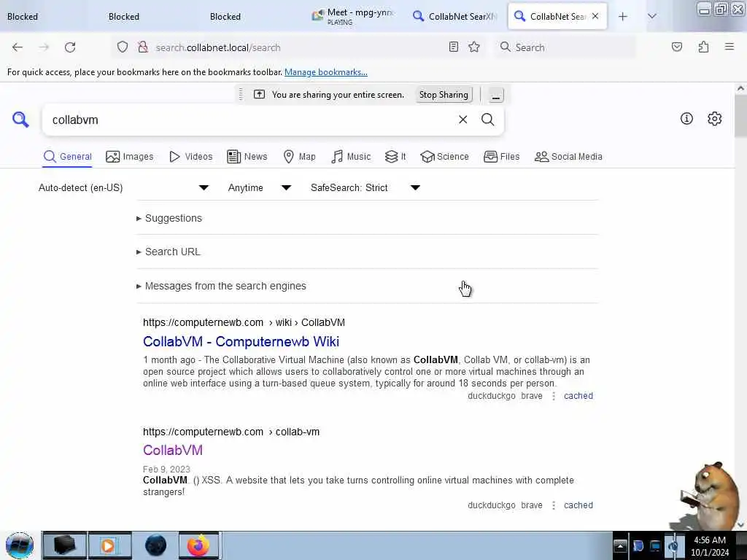Open cached link for the Wiki result
747x560 pixels.
[578, 396]
